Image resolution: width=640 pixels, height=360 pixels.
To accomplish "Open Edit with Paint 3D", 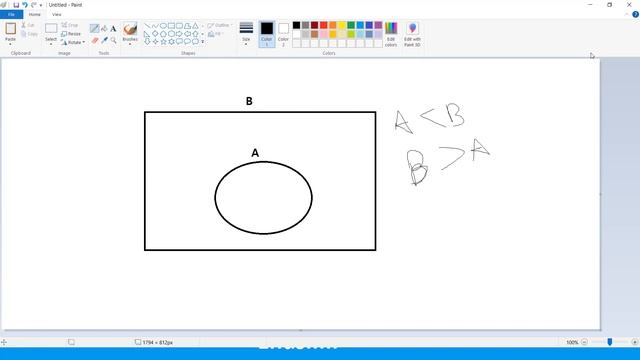I will 412,34.
